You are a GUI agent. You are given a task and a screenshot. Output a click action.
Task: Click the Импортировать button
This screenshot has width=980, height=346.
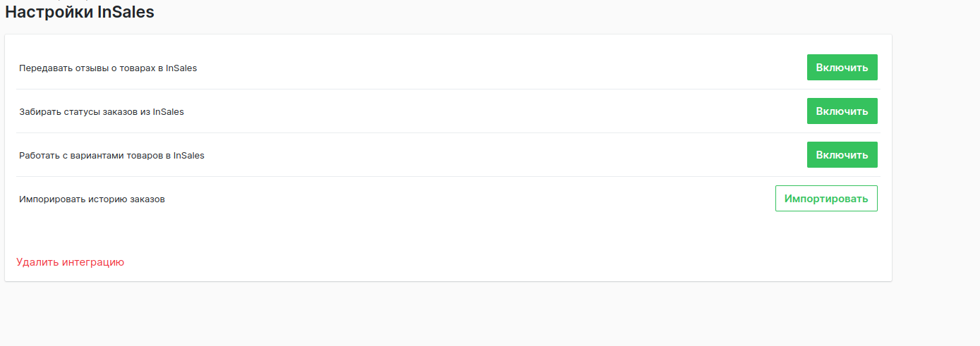coord(825,199)
